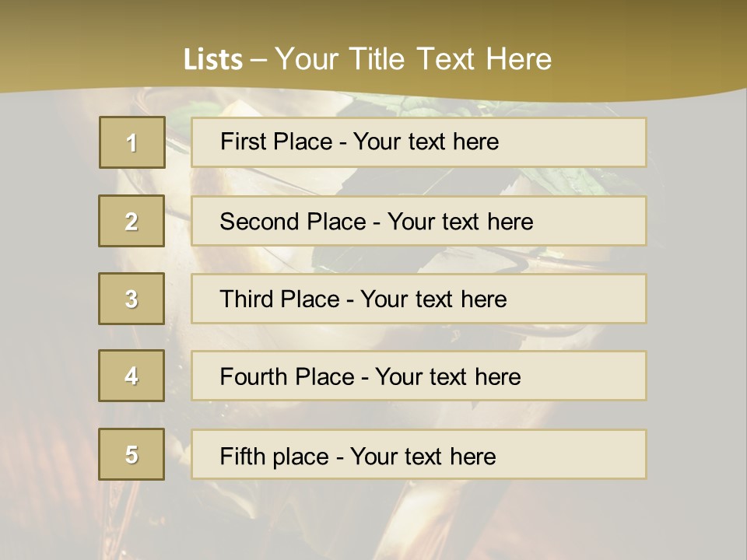Image resolution: width=747 pixels, height=560 pixels.
Task: Click the gap between boxes 2 and 3
Action: tap(132, 260)
